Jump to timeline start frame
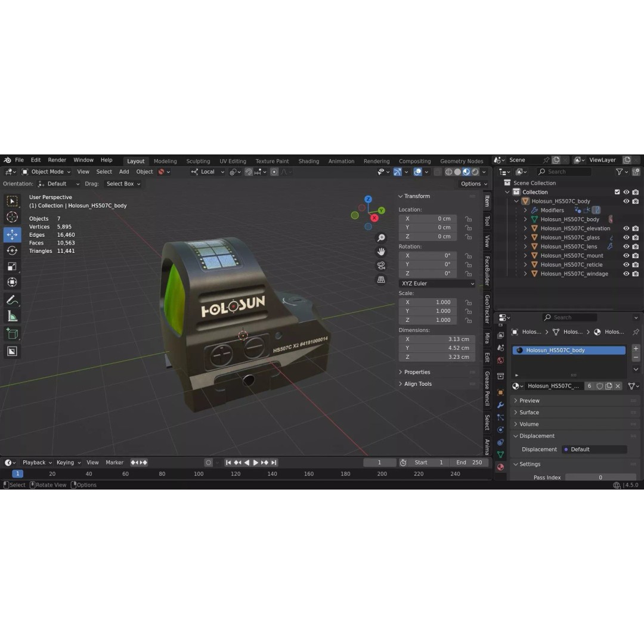The width and height of the screenshot is (644, 644). [228, 463]
